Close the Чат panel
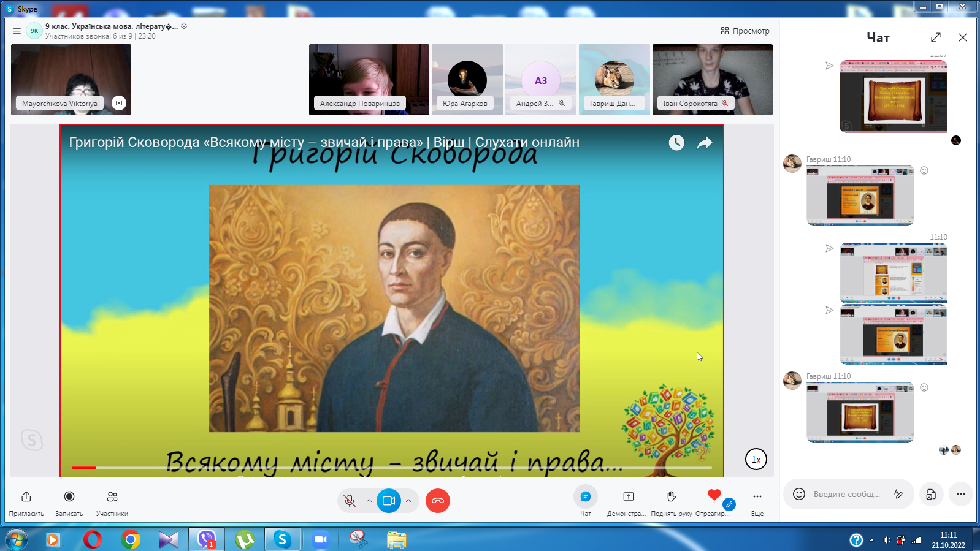Image resolution: width=980 pixels, height=551 pixels. pyautogui.click(x=963, y=37)
